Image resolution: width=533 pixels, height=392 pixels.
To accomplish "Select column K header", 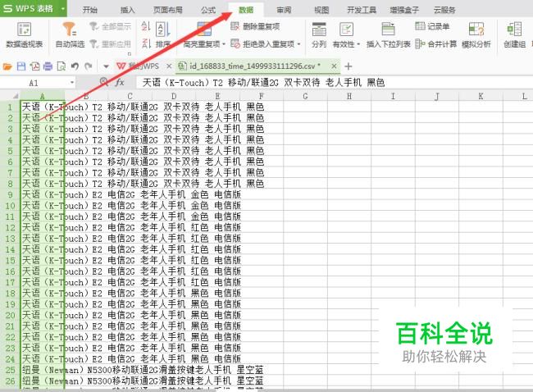I will 481,96.
